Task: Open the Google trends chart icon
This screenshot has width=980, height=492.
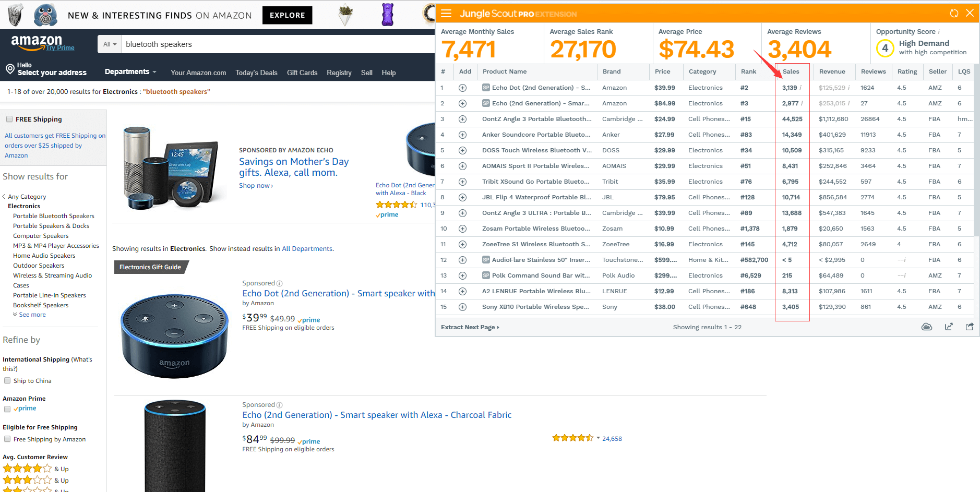Action: pyautogui.click(x=949, y=327)
